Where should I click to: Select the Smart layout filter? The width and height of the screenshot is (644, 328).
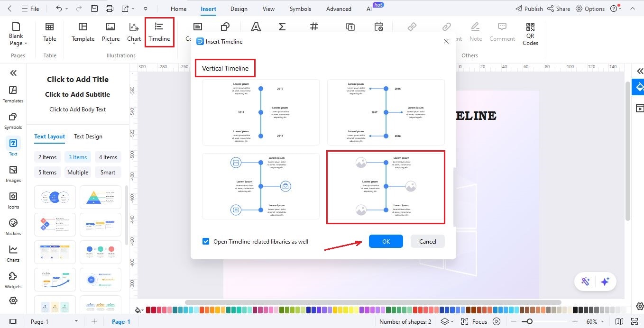[x=108, y=172]
